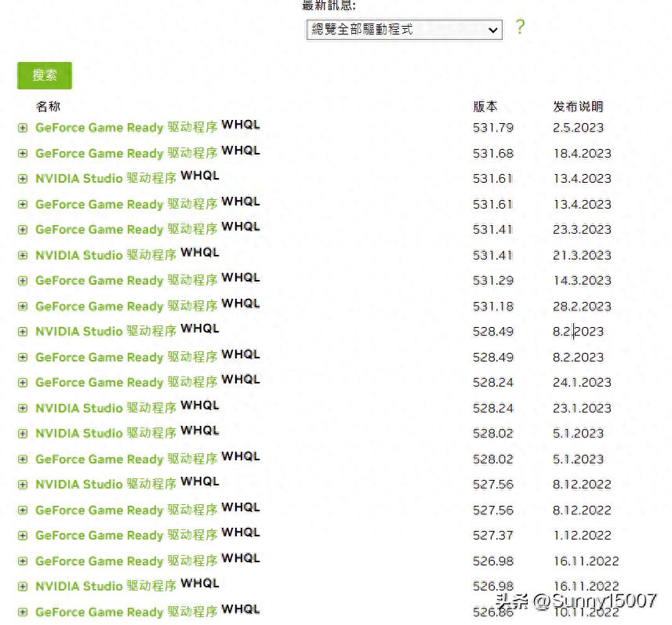Click release date 28.2.2023
Viewport: 672px width, 625px height.
tap(582, 307)
